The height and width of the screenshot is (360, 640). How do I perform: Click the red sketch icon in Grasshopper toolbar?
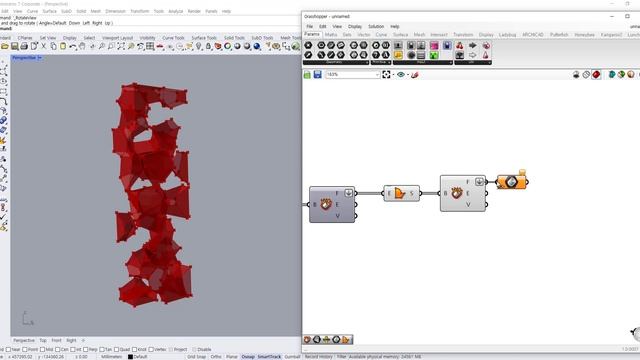(415, 75)
